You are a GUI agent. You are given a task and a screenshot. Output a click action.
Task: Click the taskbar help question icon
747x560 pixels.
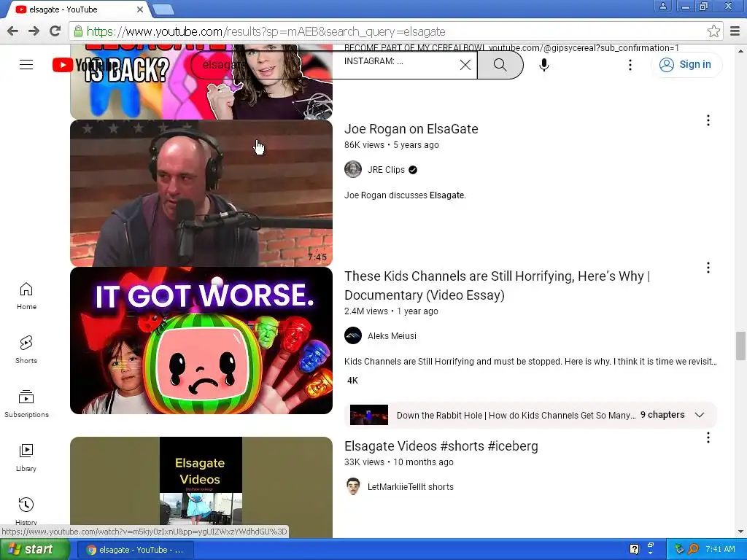[x=634, y=549]
